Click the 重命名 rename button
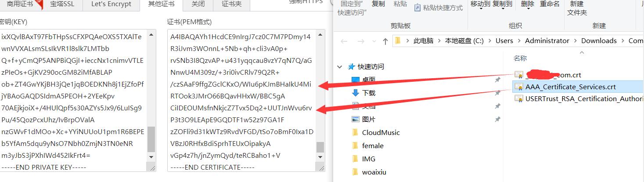Viewport: 644px width, 182px height. 550,4
